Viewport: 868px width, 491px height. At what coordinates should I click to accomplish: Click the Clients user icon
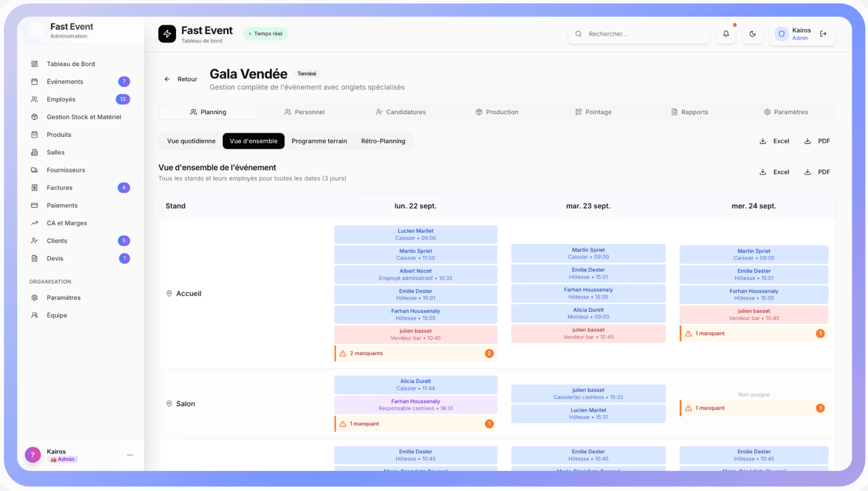[x=35, y=241]
